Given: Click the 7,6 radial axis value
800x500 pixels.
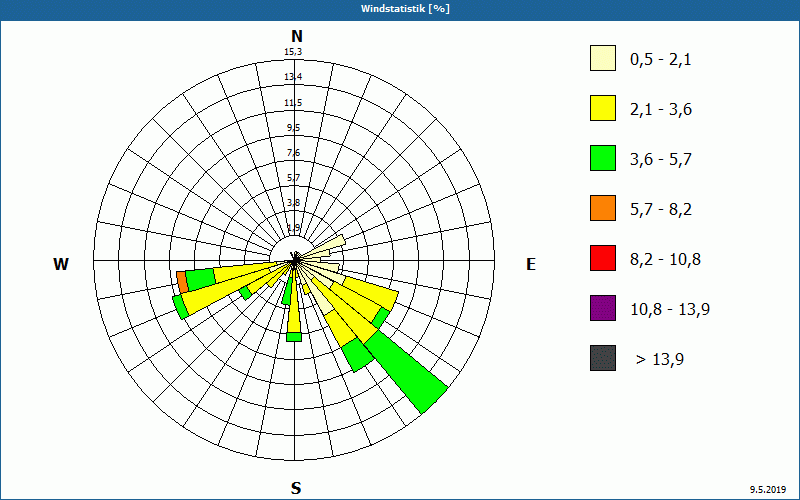Looking at the screenshot, I should [x=293, y=153].
